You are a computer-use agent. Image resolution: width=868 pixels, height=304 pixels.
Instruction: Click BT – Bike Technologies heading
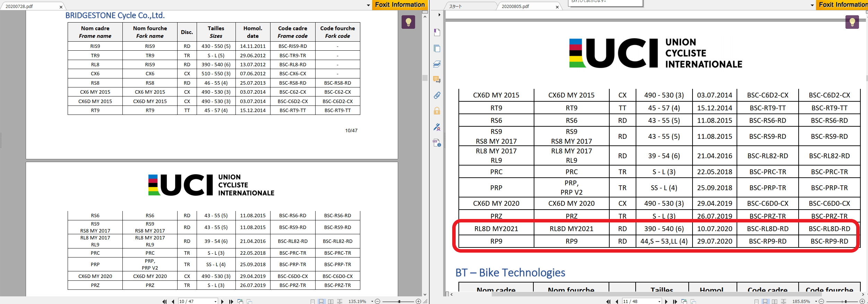pos(510,273)
